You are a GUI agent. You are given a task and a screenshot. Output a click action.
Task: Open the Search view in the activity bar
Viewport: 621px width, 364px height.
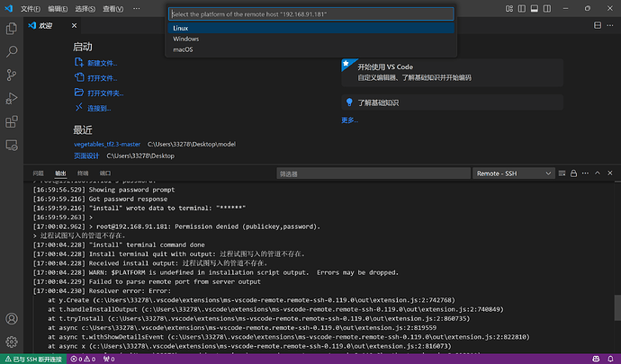(x=12, y=52)
